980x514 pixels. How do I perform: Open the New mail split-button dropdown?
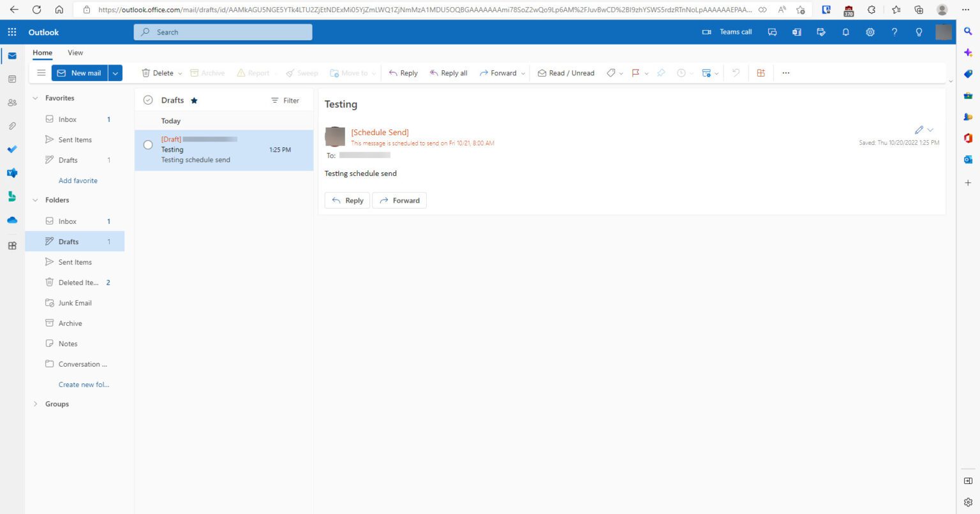point(115,73)
